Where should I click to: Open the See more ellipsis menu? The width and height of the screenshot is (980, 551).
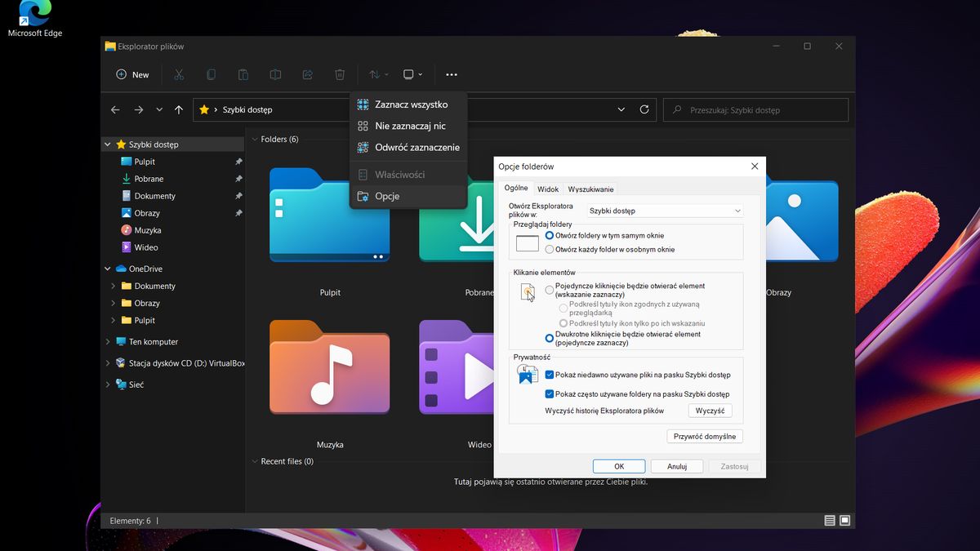click(x=451, y=74)
